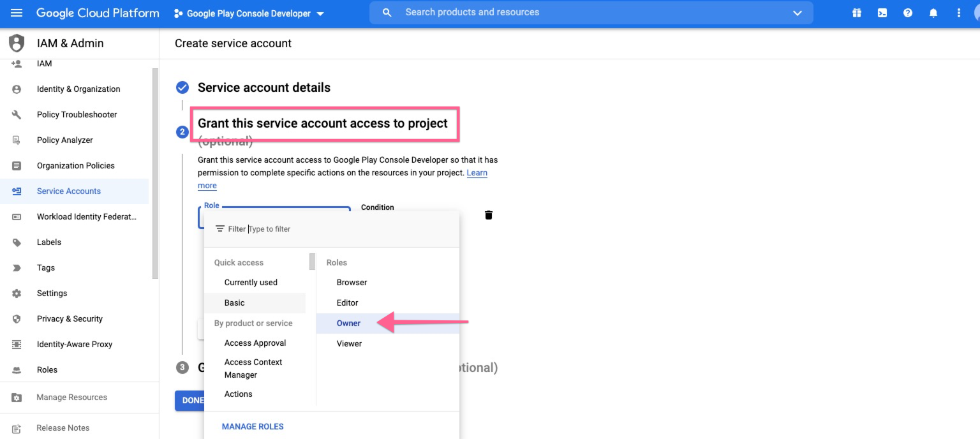Open Google Play Console Developer project dropdown

point(249,13)
